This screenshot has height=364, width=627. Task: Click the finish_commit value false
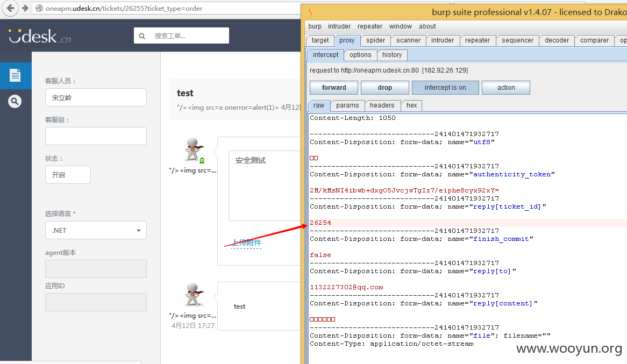320,255
